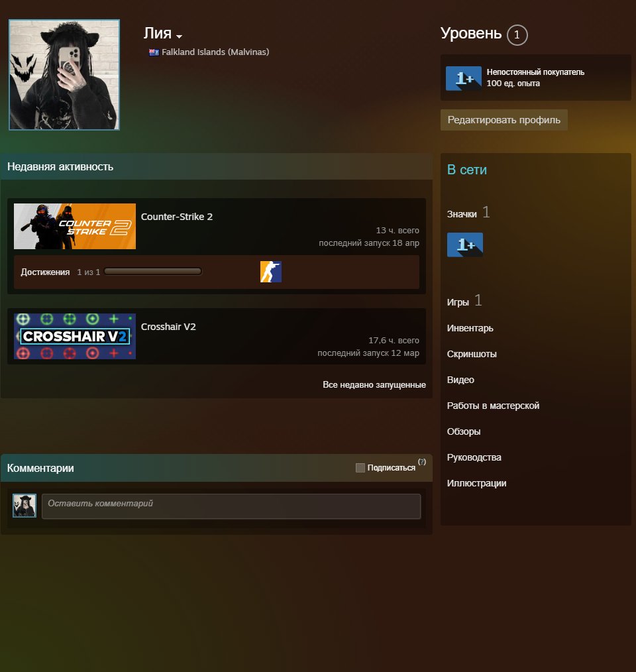This screenshot has height=672, width=636.
Task: Click the profile name Лия
Action: (158, 33)
